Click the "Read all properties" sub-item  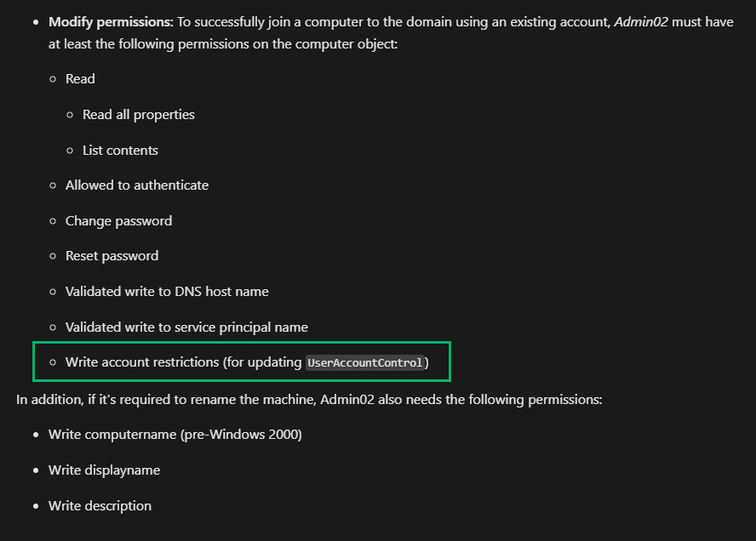pos(138,115)
